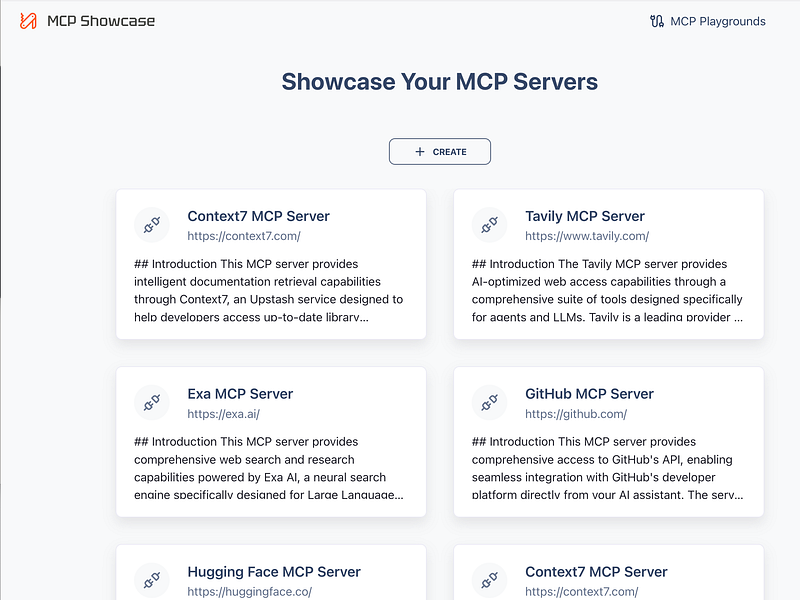
Task: Click the MCP Playgrounds route icon
Action: pyautogui.click(x=657, y=21)
